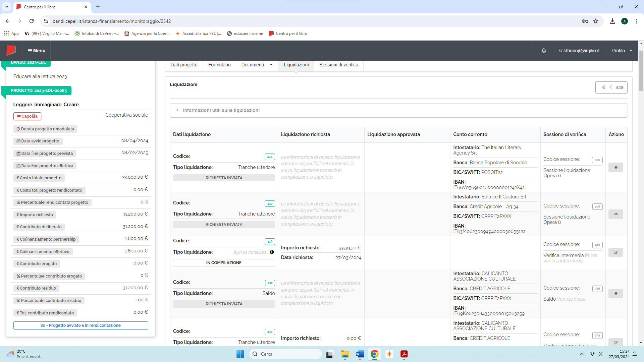The image size is (644, 362).
Task: Click the info icon beside Apri la richiesta
Action: coord(272,252)
